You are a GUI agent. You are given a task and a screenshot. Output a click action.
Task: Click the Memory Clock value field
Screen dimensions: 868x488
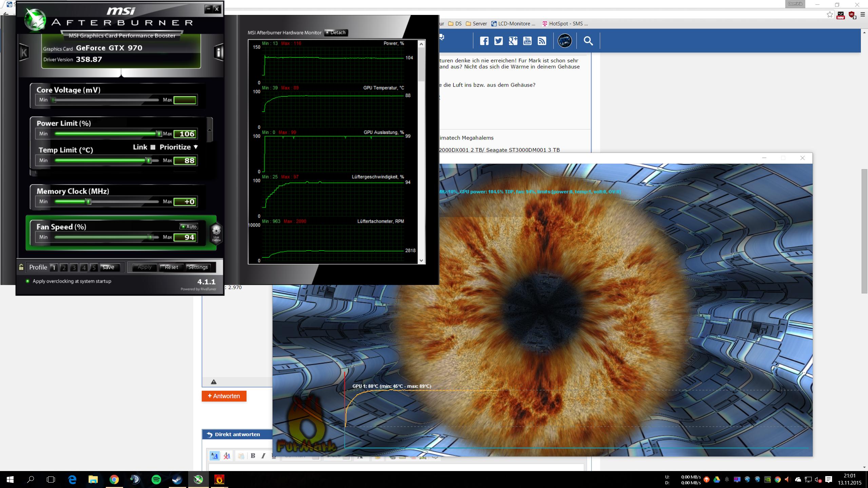[x=185, y=202]
